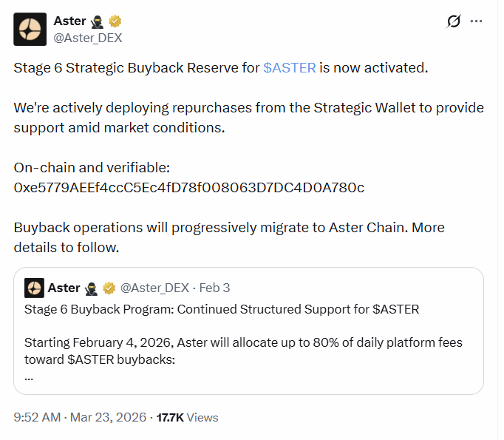Click the verified badge in quoted post
Screen dimensions: 504x440
coord(109,287)
